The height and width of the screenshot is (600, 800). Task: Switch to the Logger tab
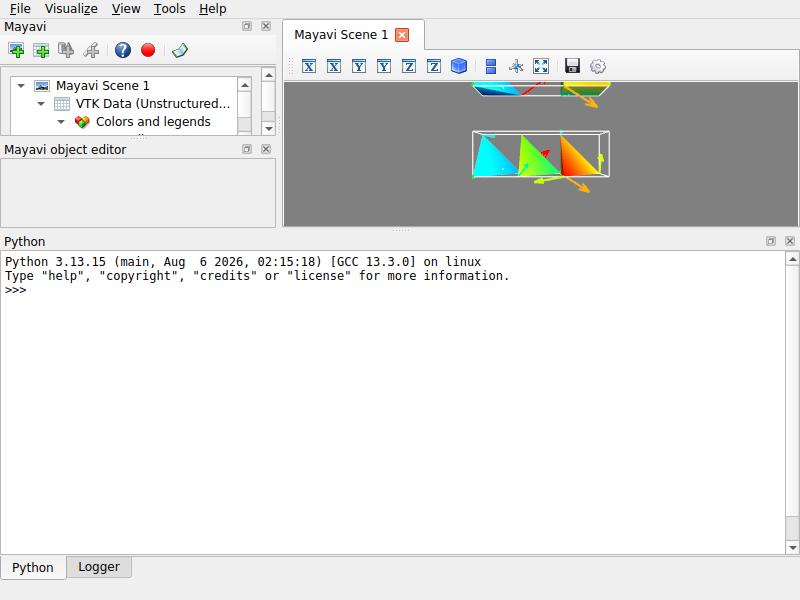pyautogui.click(x=98, y=567)
